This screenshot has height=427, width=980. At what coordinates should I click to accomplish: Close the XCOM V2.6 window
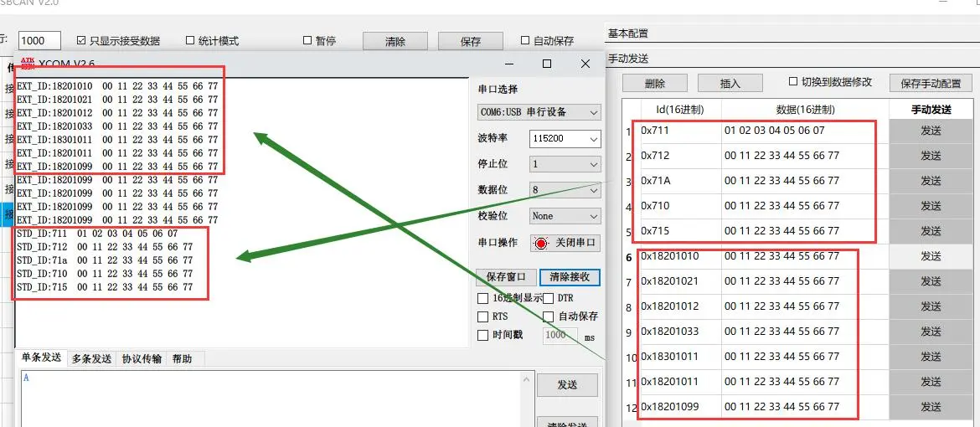click(585, 64)
